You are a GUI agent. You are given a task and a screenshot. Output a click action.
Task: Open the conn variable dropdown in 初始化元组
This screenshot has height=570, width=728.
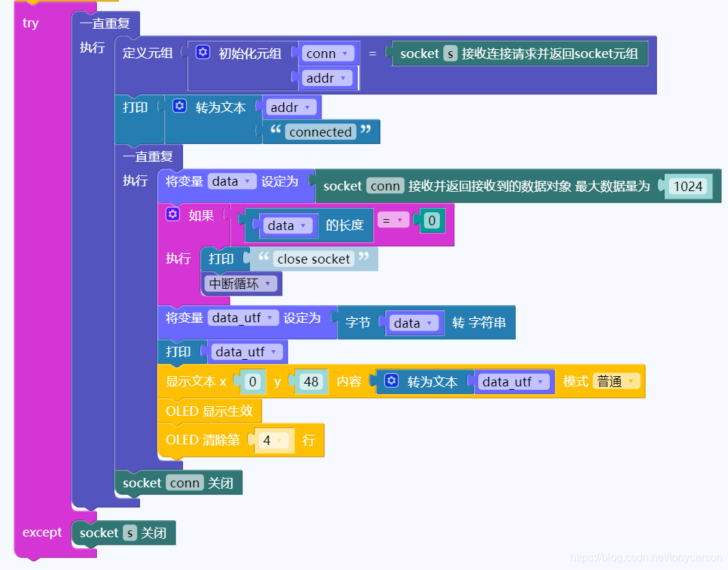[327, 53]
